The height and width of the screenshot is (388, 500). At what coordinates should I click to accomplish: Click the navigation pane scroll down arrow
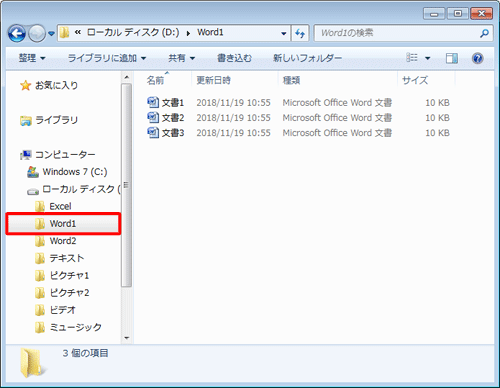127,338
